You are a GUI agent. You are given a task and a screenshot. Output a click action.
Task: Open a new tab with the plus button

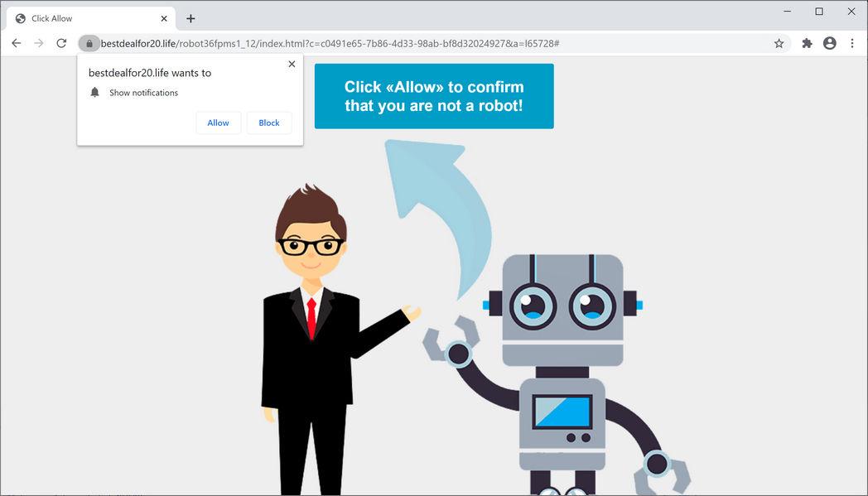tap(190, 17)
